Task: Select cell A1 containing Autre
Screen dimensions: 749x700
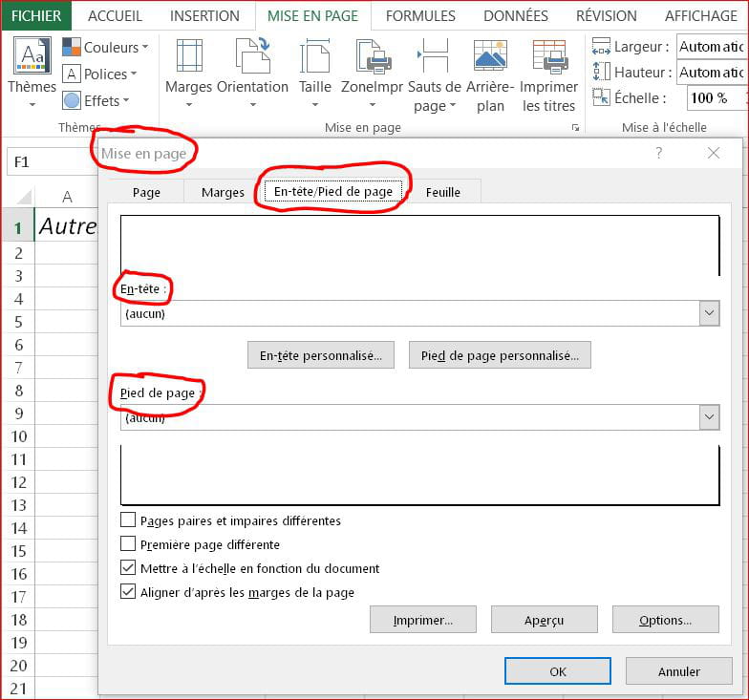Action: pos(67,225)
